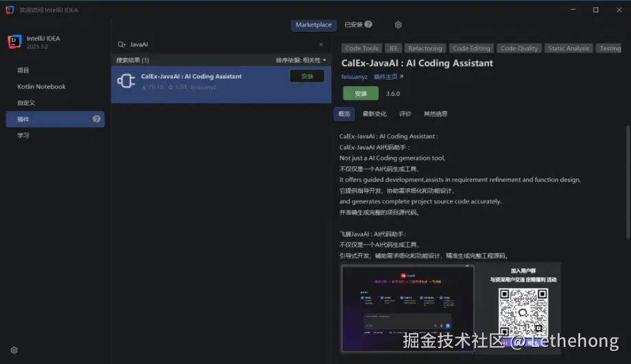Click the IntelliJ icon in the title bar

tap(10, 10)
